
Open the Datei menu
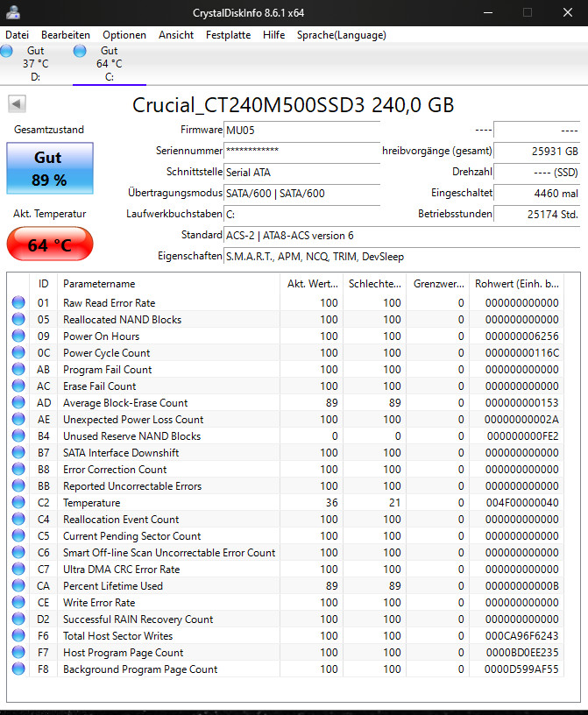17,35
